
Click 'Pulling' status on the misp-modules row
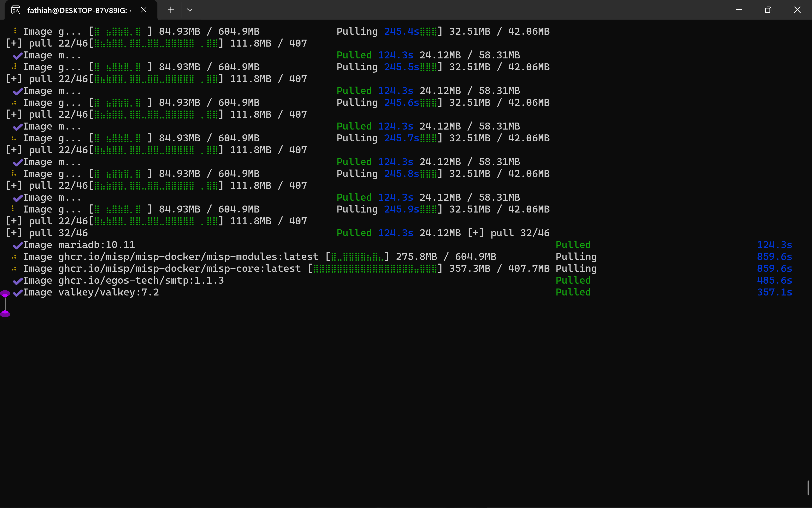pyautogui.click(x=576, y=257)
